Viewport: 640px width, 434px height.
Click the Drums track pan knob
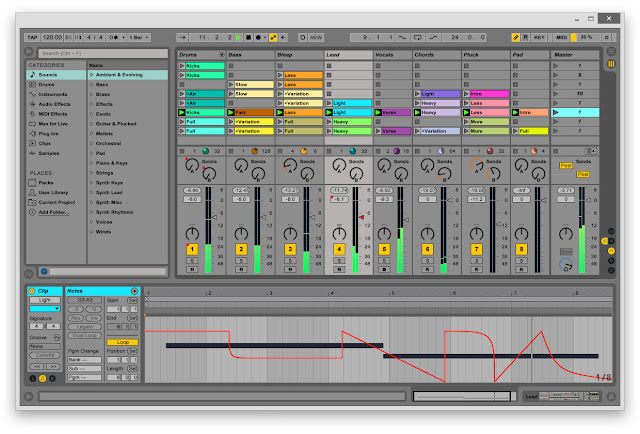pos(192,233)
